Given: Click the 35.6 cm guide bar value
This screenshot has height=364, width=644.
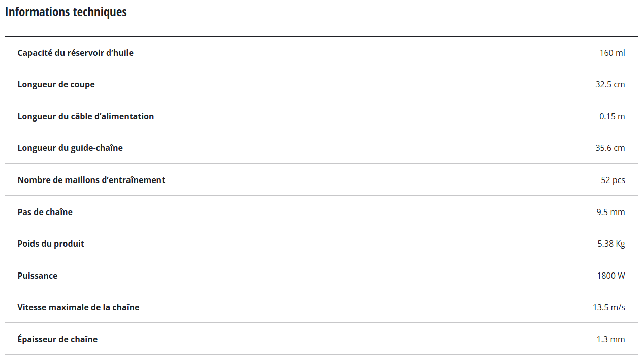Looking at the screenshot, I should pos(610,148).
